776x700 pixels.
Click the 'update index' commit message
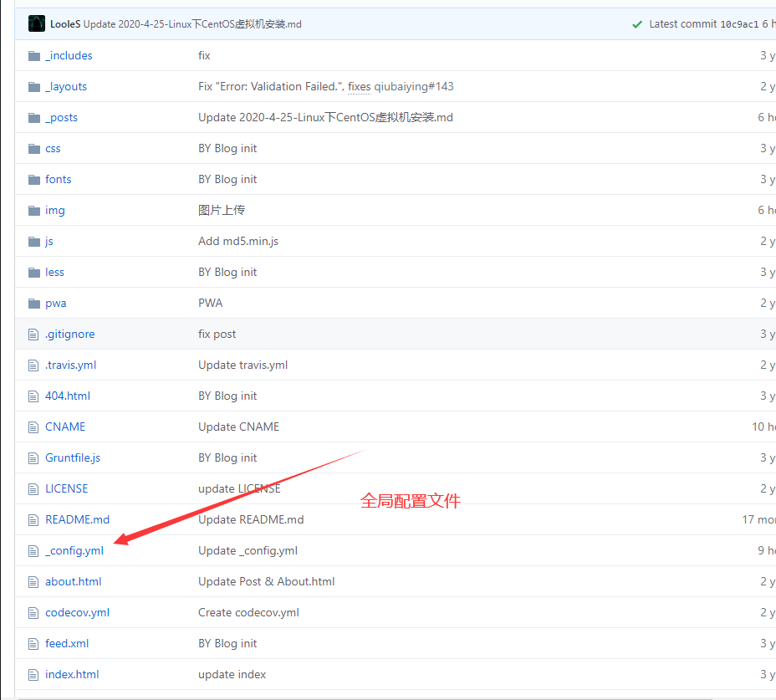[232, 674]
